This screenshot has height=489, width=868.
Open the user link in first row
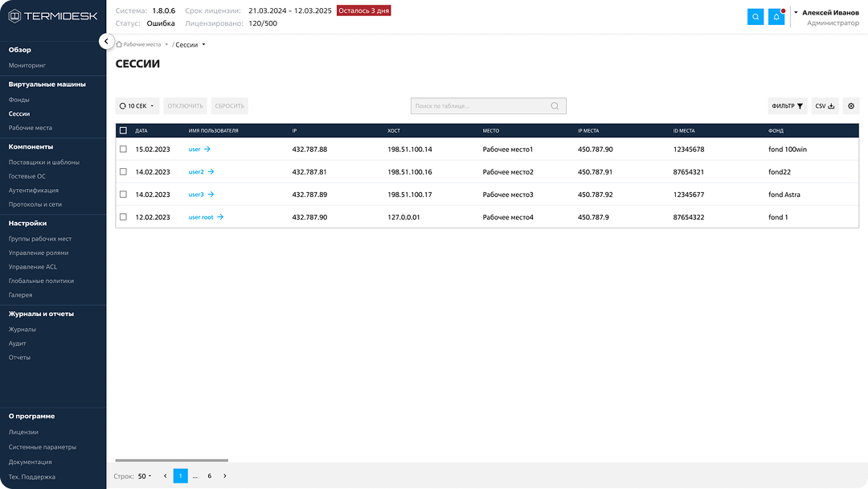coord(194,150)
